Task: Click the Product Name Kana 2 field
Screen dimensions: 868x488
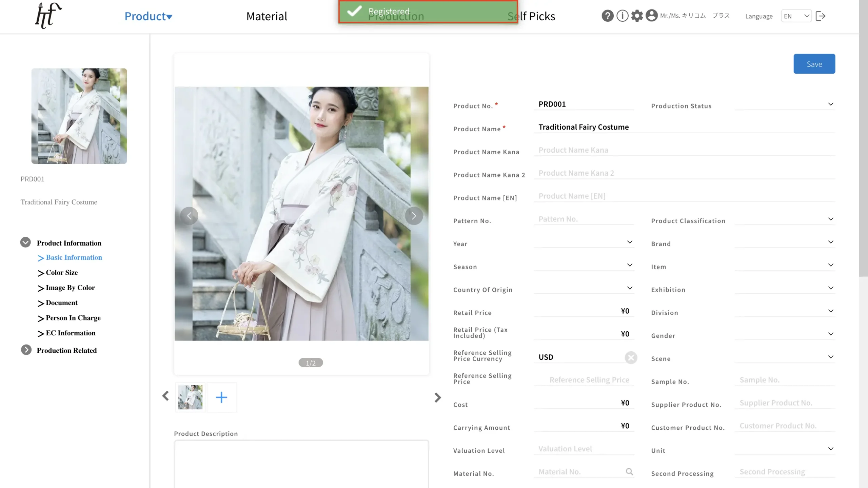Action: 684,173
